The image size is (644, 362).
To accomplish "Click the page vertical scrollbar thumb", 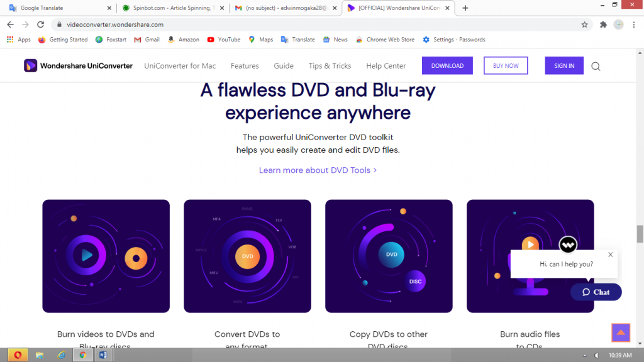I will tap(640, 234).
